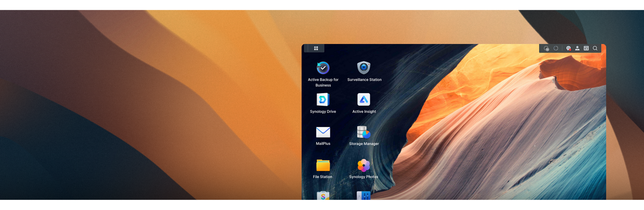Screen dimensions: 644x210
Task: Click the 'Synology Drive' label
Action: pyautogui.click(x=323, y=112)
